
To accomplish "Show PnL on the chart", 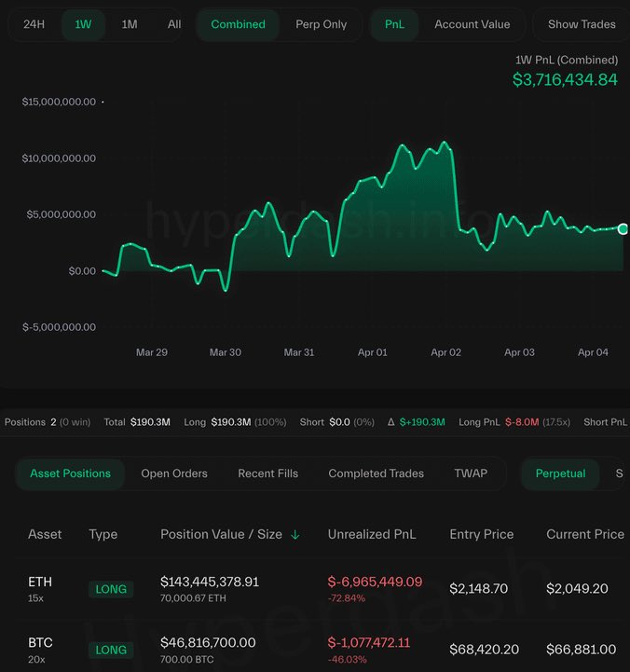I will pos(394,24).
